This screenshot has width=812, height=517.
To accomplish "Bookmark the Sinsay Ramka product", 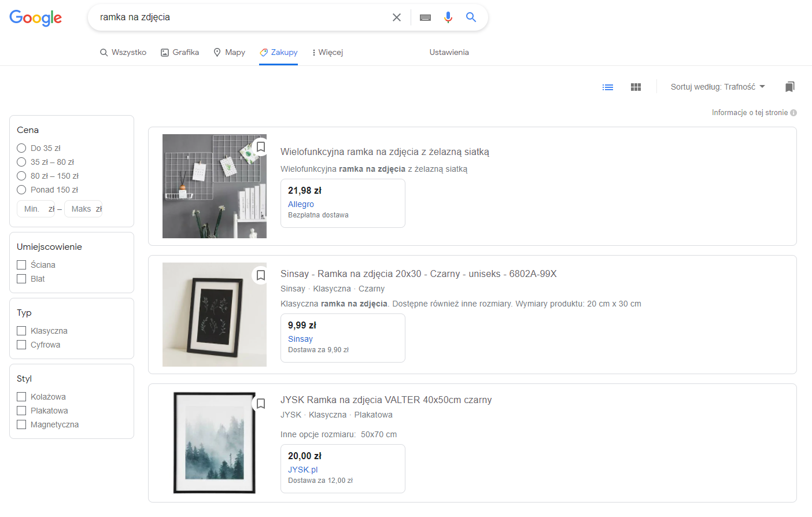I will tap(261, 275).
